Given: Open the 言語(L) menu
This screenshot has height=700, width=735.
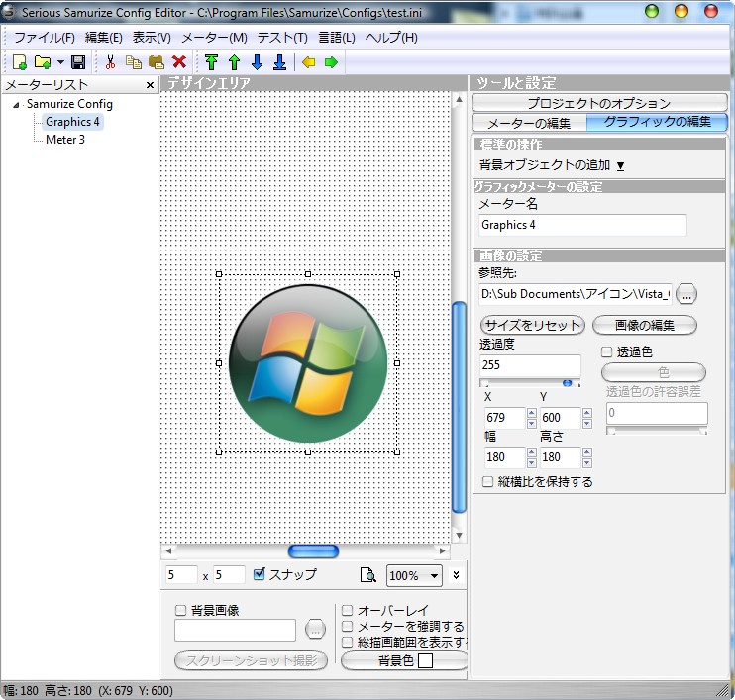Looking at the screenshot, I should (337, 38).
